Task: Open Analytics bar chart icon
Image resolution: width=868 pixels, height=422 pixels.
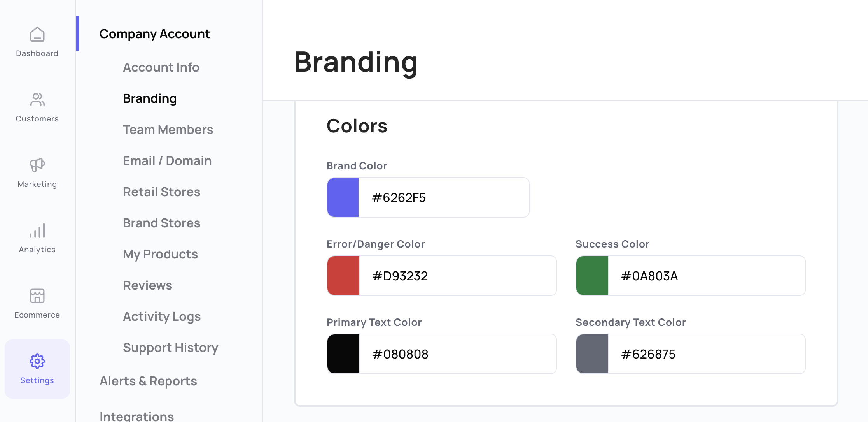Action: tap(37, 230)
